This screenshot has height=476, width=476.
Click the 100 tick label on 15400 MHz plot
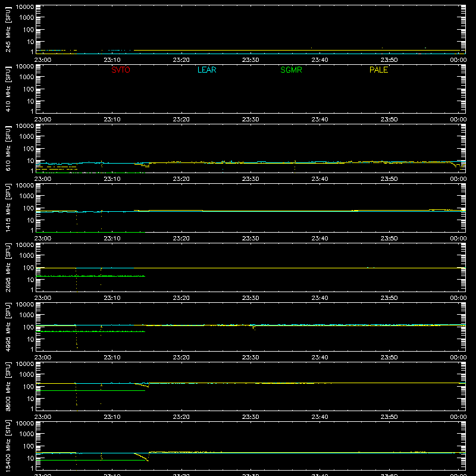point(29,446)
